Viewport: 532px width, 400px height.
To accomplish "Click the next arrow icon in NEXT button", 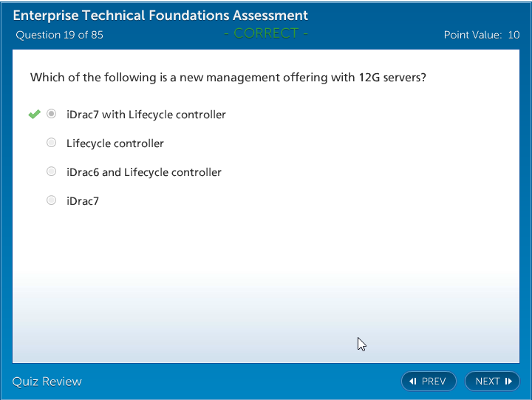I will pos(508,382).
